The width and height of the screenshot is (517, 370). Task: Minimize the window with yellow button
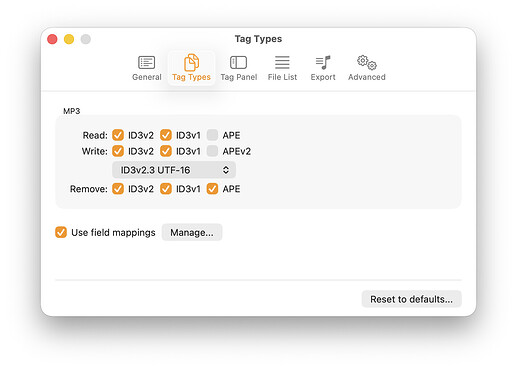[69, 39]
